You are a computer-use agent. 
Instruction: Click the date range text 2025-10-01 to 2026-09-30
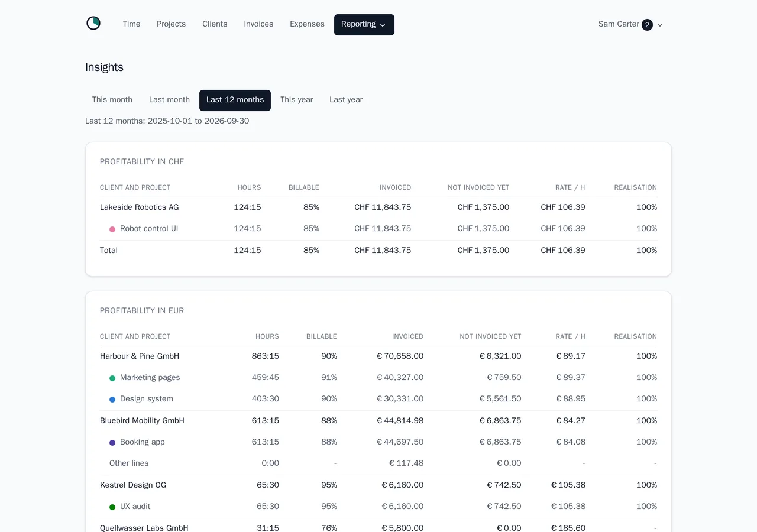[x=198, y=121]
